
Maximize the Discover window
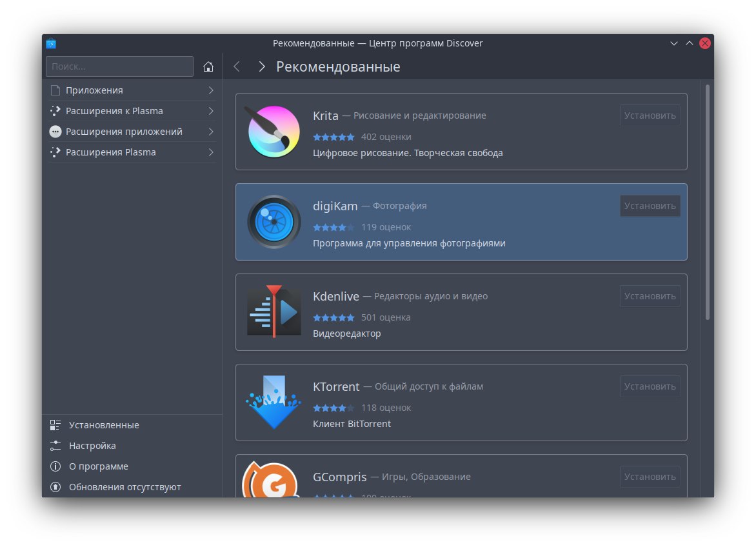tap(690, 43)
